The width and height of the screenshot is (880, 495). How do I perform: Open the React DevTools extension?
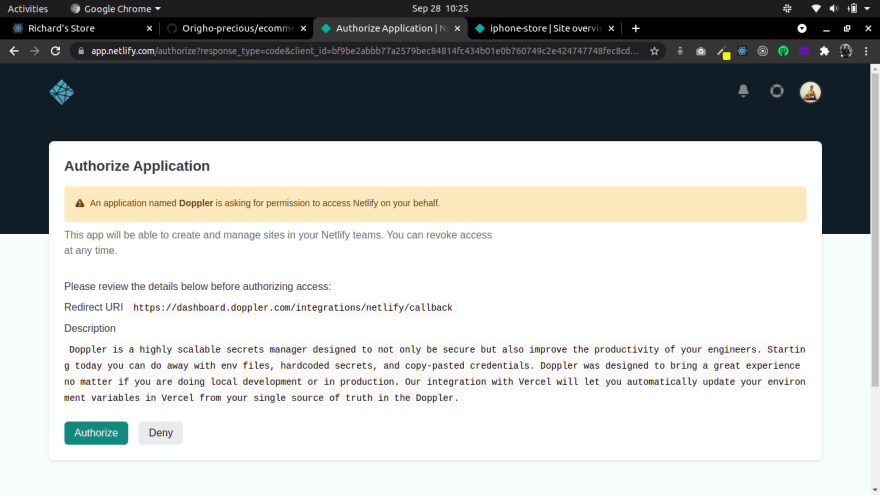coord(742,51)
